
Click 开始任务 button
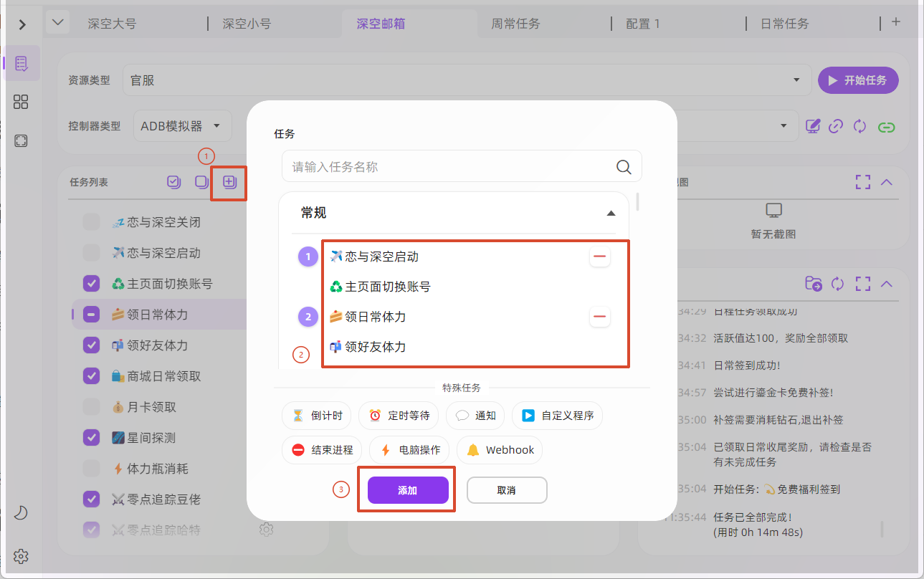858,80
